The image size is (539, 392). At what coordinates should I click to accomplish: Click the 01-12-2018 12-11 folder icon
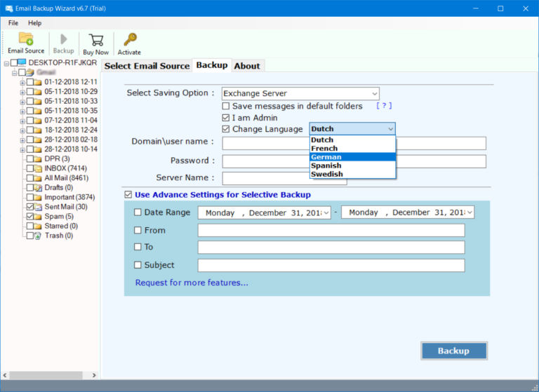point(38,82)
